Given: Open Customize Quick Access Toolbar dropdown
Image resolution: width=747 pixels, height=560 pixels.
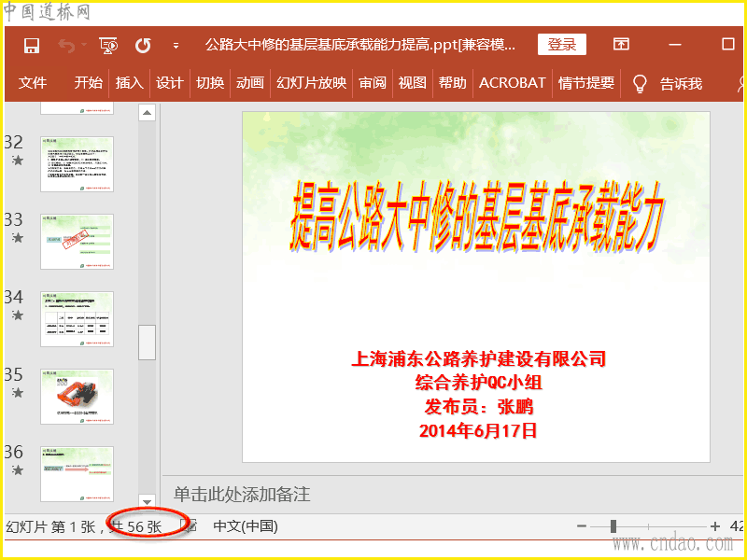Looking at the screenshot, I should coord(176,46).
